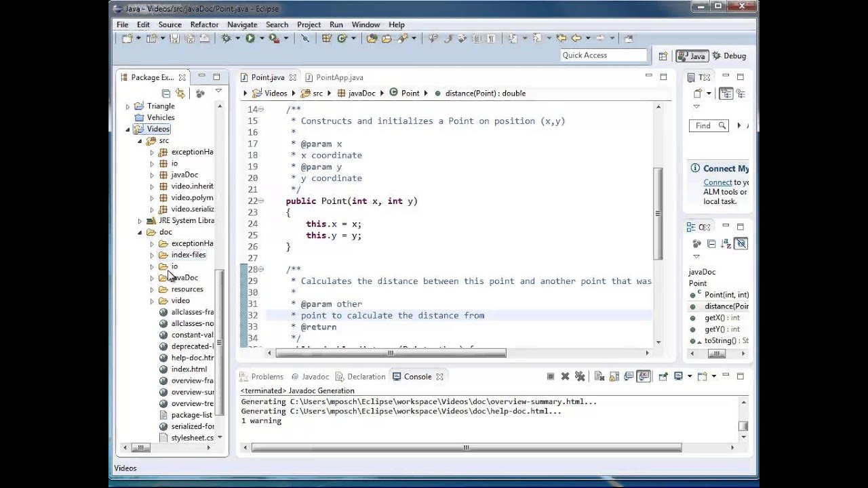Image resolution: width=868 pixels, height=488 pixels.
Task: Click the Run External Tools icon
Action: point(274,39)
